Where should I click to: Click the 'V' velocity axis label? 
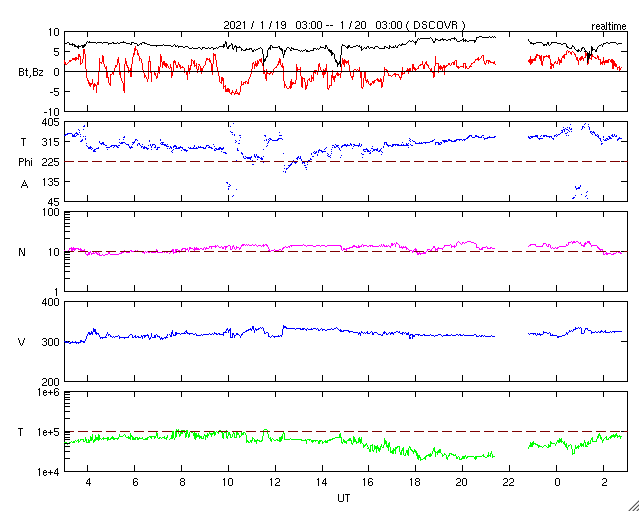click(22, 342)
